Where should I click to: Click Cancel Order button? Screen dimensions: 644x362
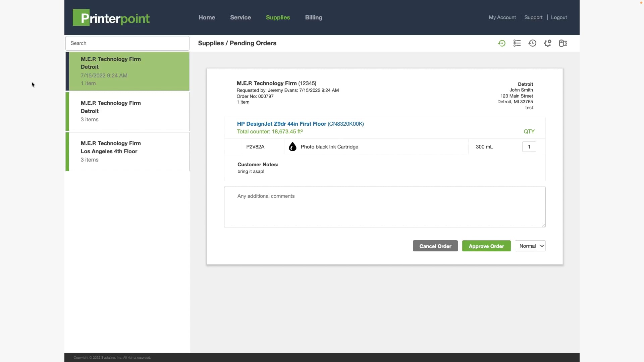tap(435, 246)
